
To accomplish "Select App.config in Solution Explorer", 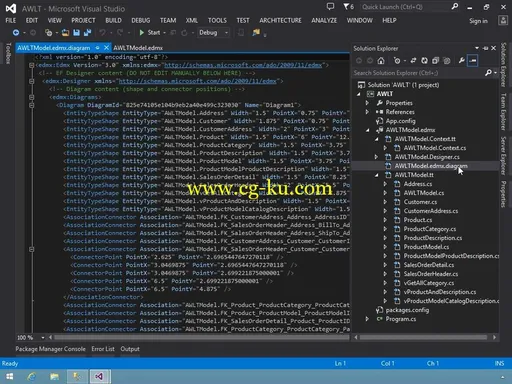I will (400, 121).
